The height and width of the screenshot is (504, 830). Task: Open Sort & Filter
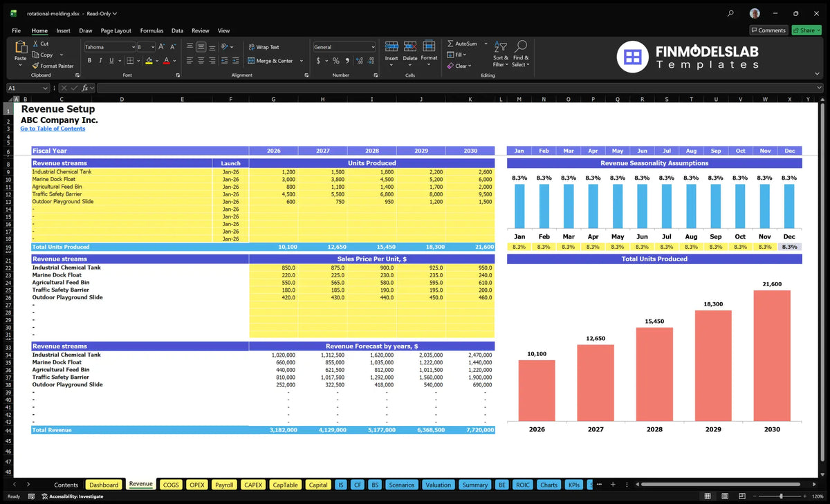[501, 53]
